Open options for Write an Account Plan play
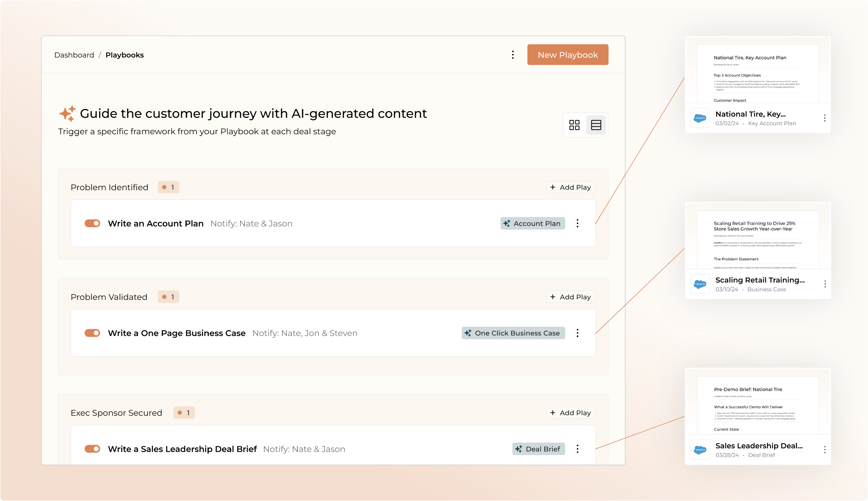Screen dimensions: 868x501 point(577,223)
